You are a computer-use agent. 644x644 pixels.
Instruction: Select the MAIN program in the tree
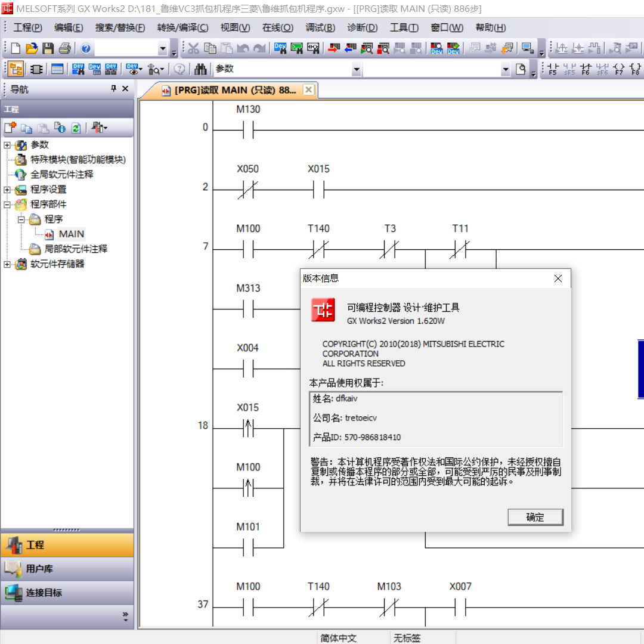click(x=72, y=234)
